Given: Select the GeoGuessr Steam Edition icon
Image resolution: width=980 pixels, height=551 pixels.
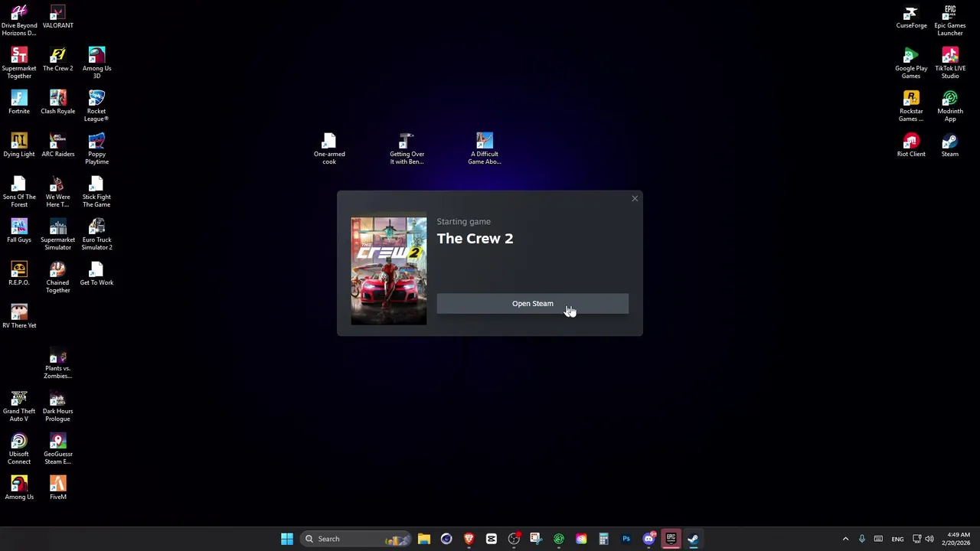Looking at the screenshot, I should point(57,448).
